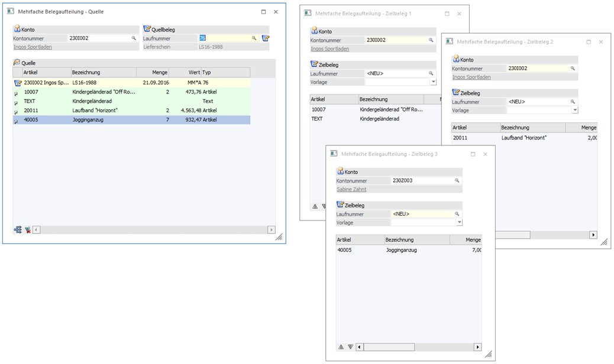Viewport: 614px width, 364px height.
Task: Click the Quelle section icon above the article table
Action: click(x=17, y=62)
